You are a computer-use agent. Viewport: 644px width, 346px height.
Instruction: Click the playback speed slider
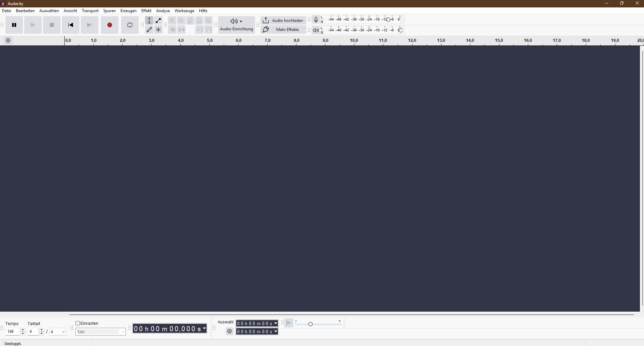pyautogui.click(x=311, y=324)
